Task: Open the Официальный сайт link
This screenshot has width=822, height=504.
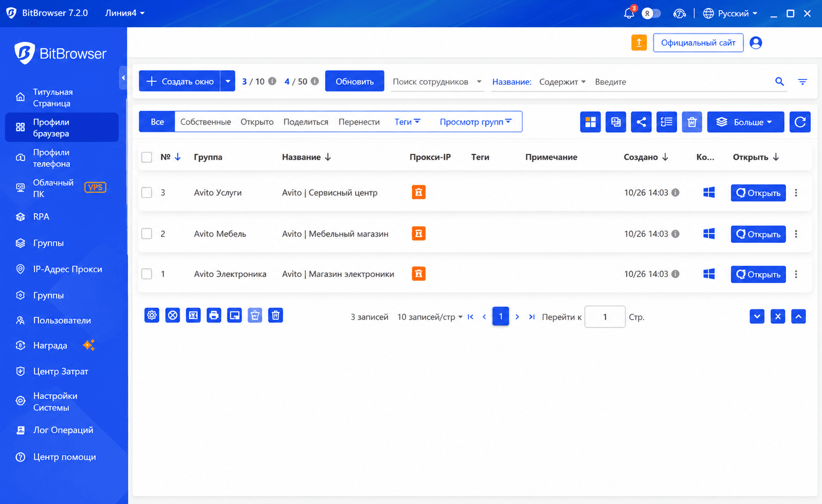Action: 698,43
